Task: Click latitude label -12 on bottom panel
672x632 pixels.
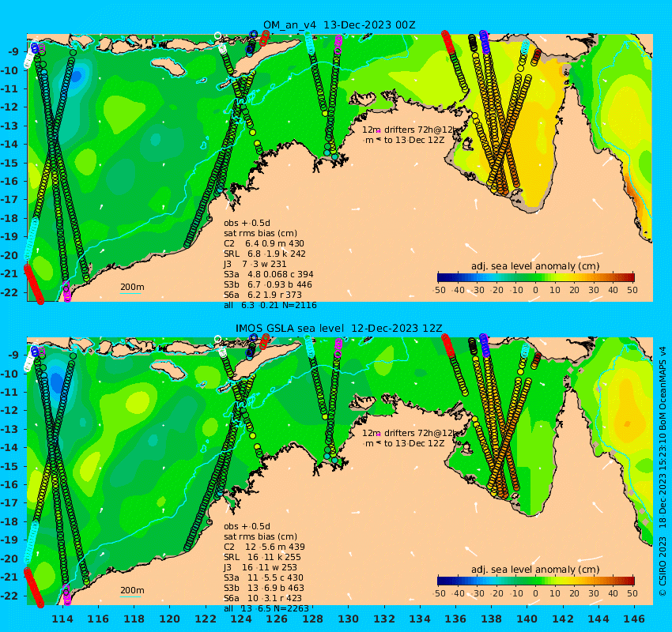Action: pos(9,411)
